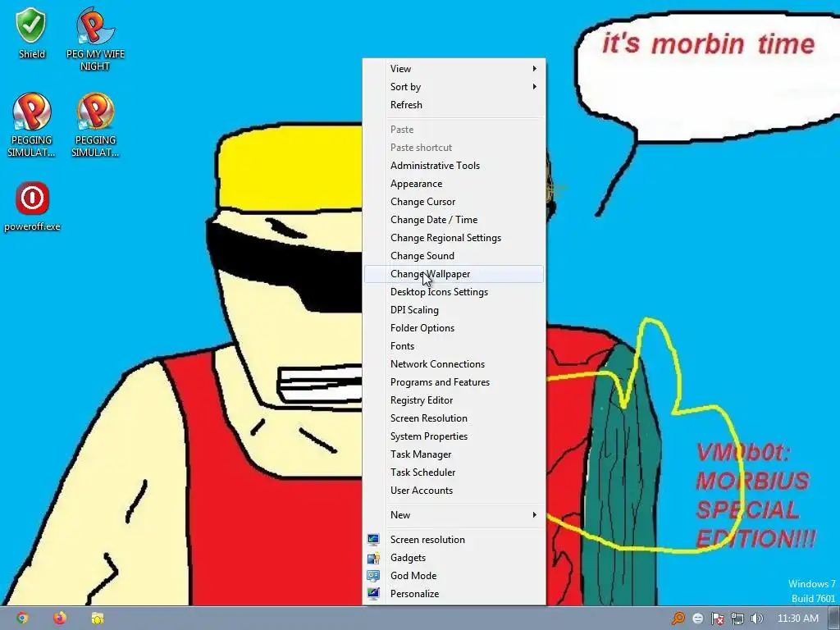This screenshot has width=840, height=630.
Task: Select the poweroff.exe desktop icon
Action: [x=32, y=206]
